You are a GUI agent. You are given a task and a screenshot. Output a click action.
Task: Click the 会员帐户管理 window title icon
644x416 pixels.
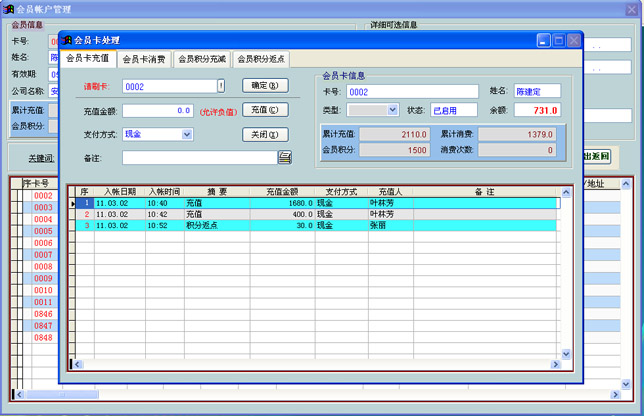[x=8, y=8]
